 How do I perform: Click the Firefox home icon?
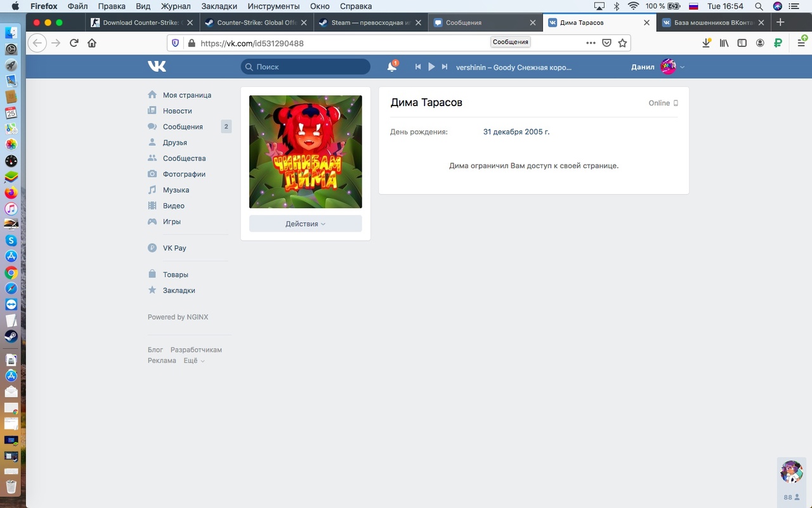tap(92, 43)
